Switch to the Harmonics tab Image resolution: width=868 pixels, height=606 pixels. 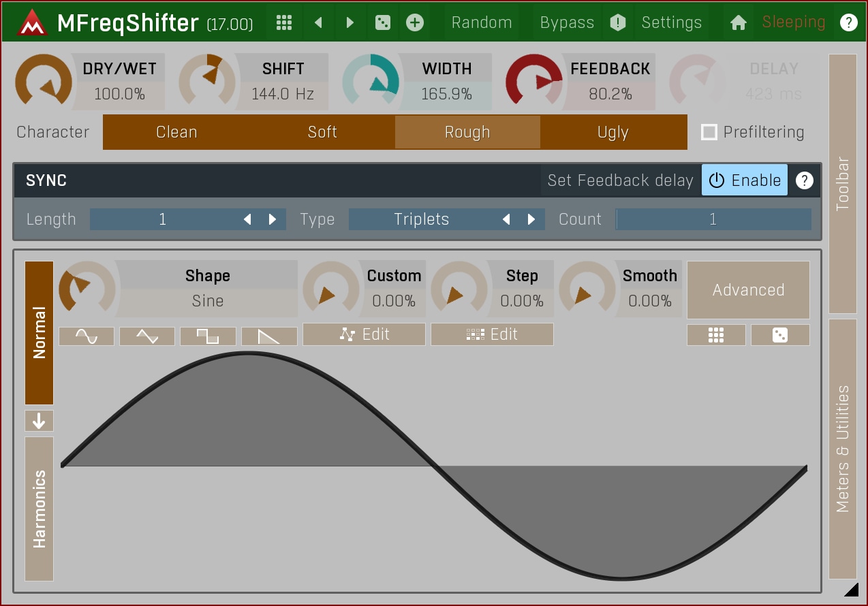(x=40, y=508)
